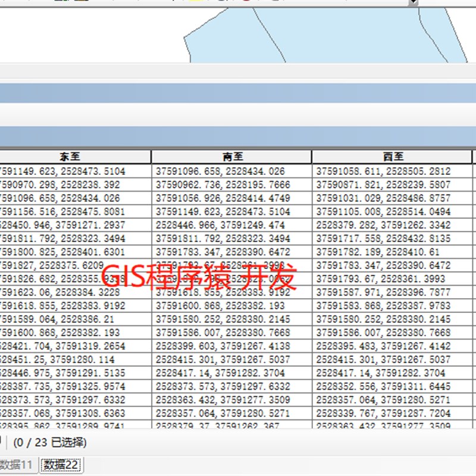
Task: Select 西至 cell 2528357.064, 37591280.5271
Action: tap(392, 400)
